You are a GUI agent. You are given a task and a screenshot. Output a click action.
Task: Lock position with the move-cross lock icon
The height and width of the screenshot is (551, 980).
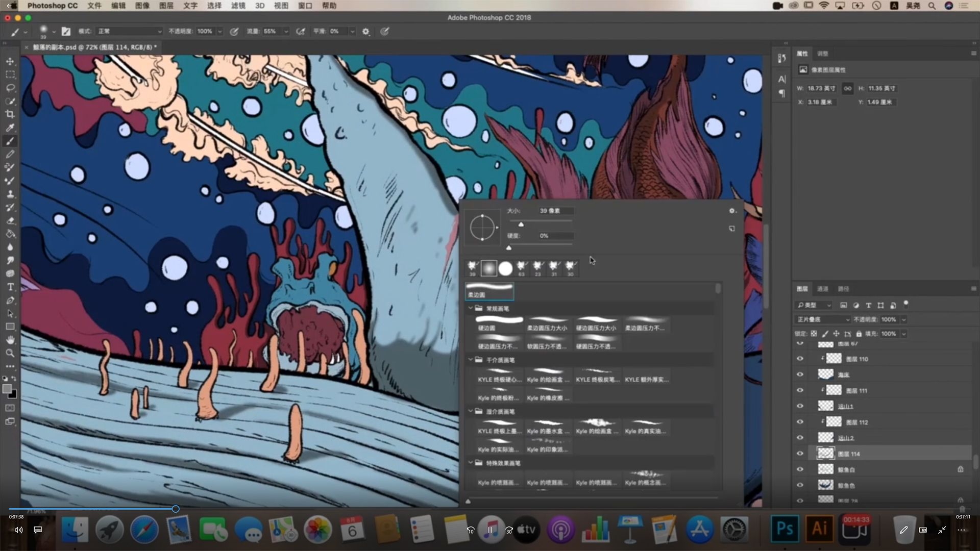836,334
